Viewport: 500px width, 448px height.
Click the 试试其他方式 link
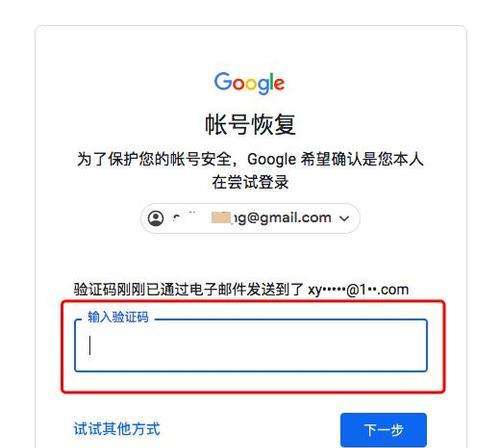(x=117, y=429)
